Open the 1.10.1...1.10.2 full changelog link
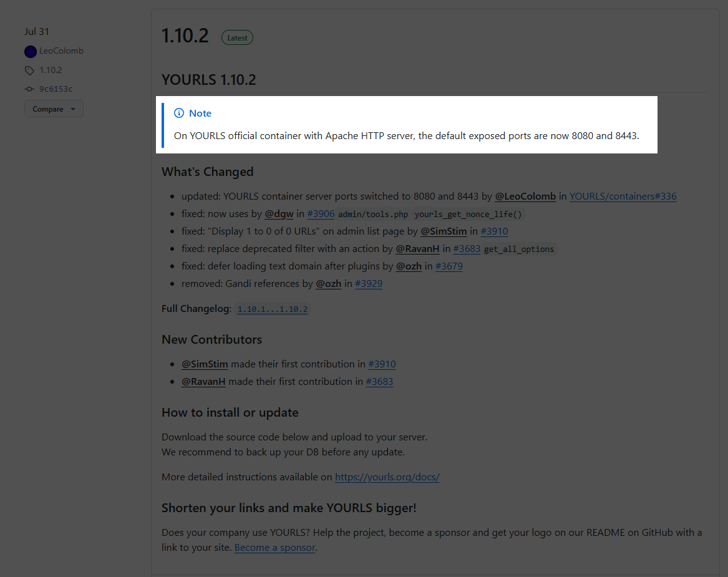 coord(273,309)
